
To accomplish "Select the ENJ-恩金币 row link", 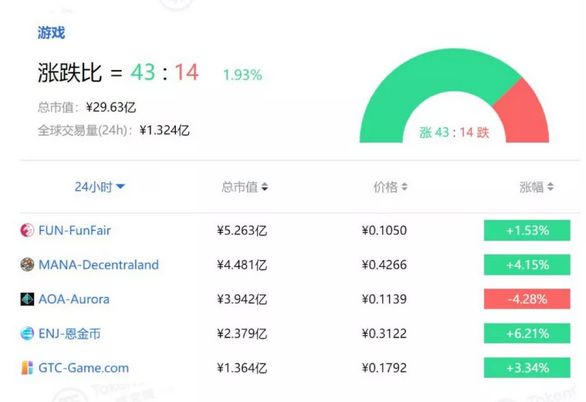I will click(x=70, y=333).
